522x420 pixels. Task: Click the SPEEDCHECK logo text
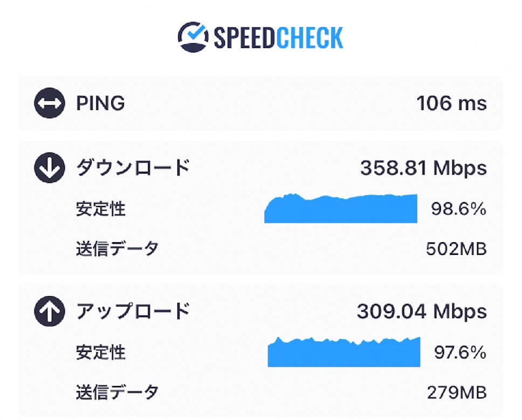coord(278,38)
